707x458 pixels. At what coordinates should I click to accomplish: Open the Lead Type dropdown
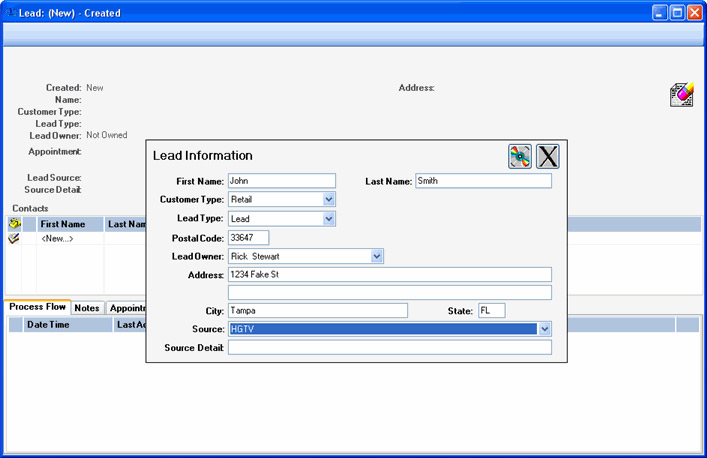coord(329,219)
